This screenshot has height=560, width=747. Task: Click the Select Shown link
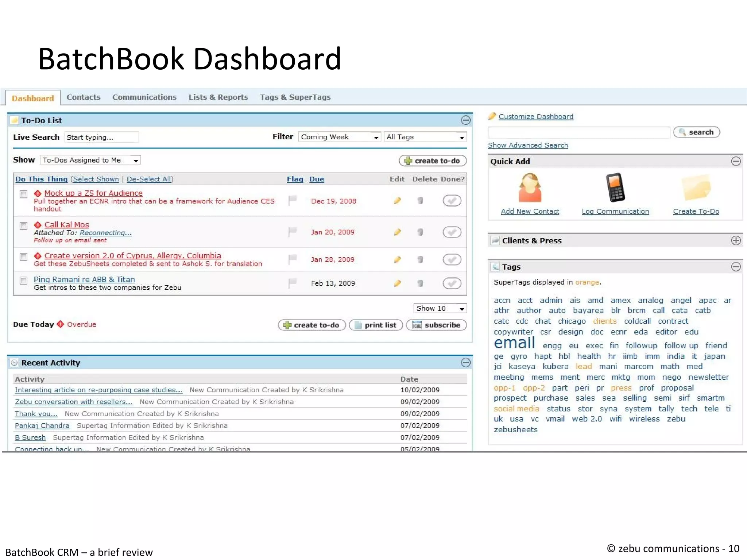click(96, 179)
